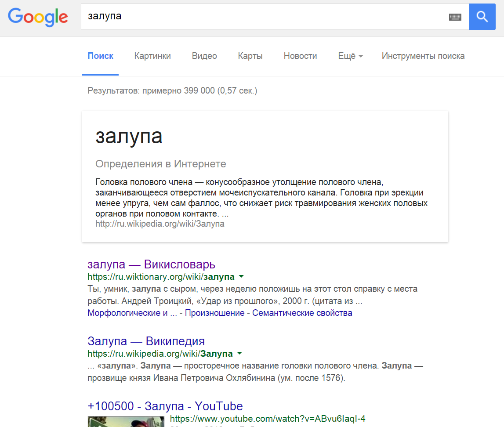Expand the arrow next to wikipedia.org URL
Image resolution: width=504 pixels, height=427 pixels.
239,354
